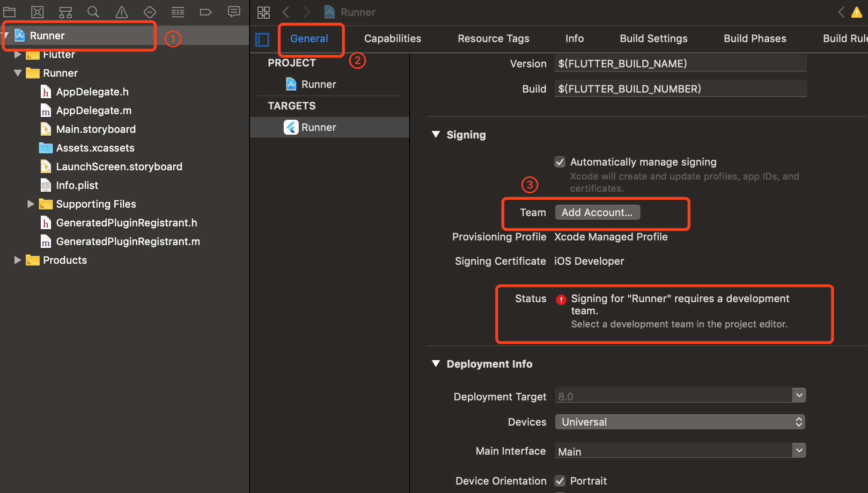This screenshot has width=868, height=493.
Task: Click the related items grid icon
Action: tap(264, 12)
